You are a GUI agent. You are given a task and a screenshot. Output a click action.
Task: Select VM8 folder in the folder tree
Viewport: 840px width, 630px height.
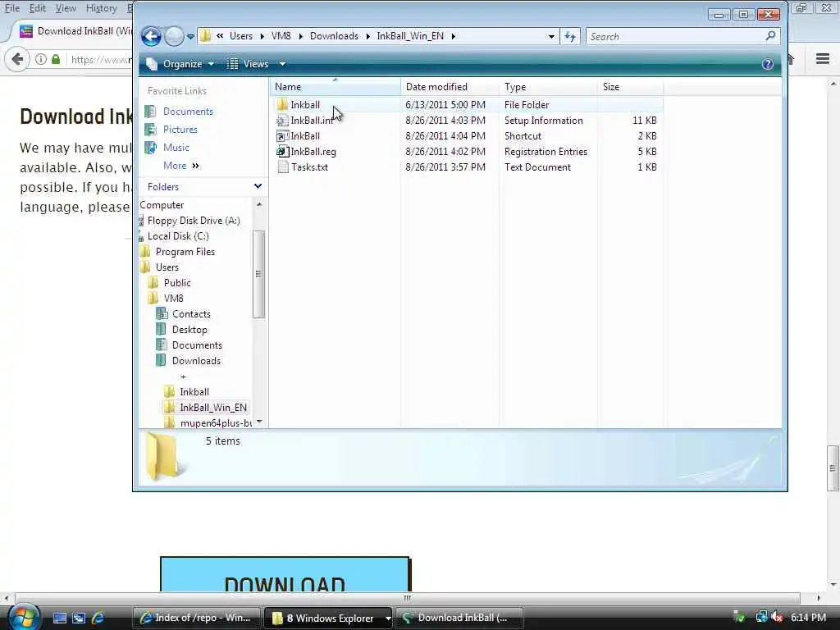click(x=174, y=299)
